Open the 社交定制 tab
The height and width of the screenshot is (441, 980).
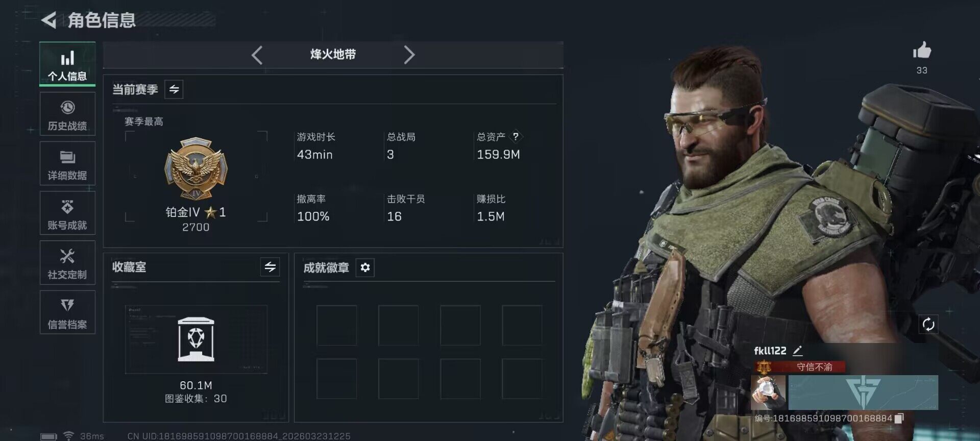pyautogui.click(x=67, y=263)
